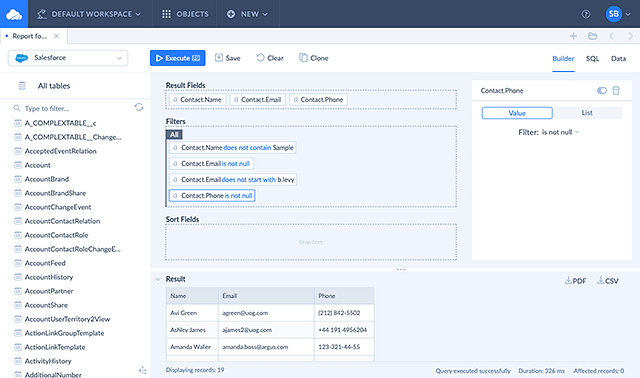Click the Skyvia cloud logo

point(14,14)
